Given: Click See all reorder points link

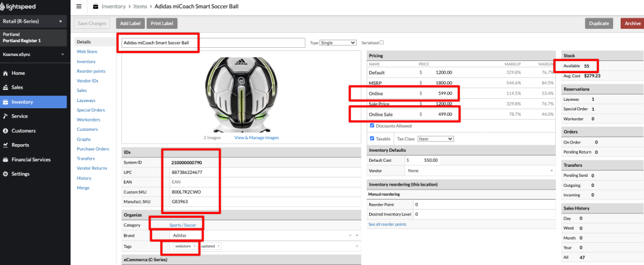Looking at the screenshot, I should click(x=387, y=224).
